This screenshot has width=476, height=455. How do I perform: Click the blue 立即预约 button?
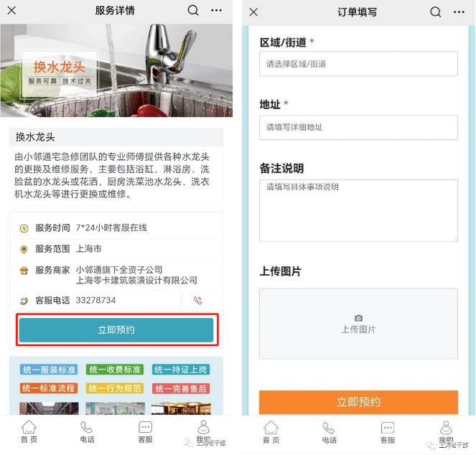pyautogui.click(x=116, y=329)
